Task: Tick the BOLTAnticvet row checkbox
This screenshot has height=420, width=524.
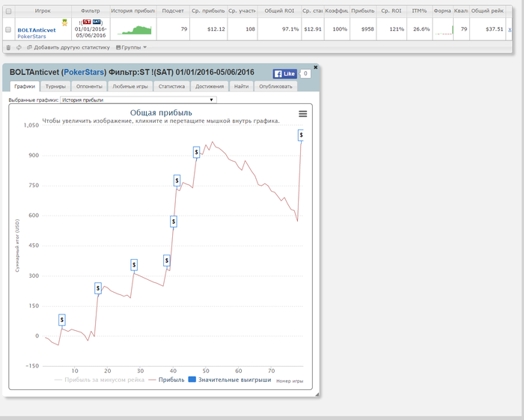Action: (x=9, y=29)
